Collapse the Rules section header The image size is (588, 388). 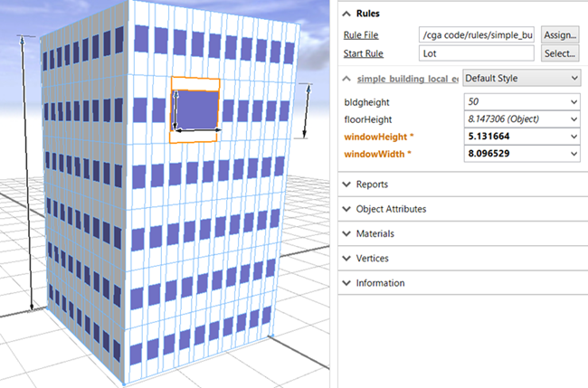click(348, 14)
